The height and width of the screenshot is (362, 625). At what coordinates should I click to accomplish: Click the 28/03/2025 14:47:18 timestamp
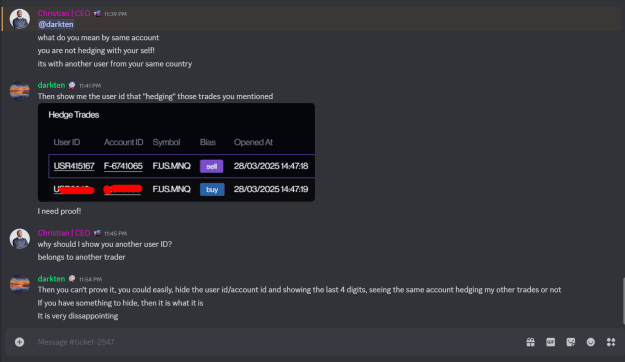(x=271, y=166)
